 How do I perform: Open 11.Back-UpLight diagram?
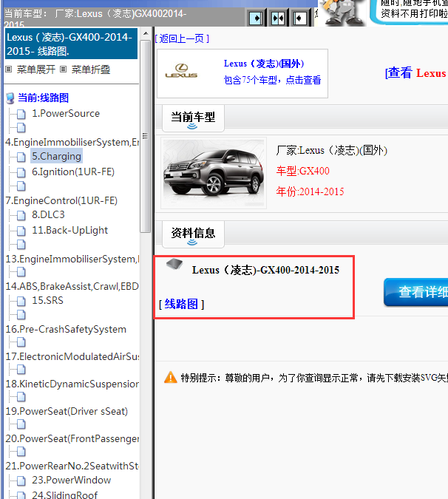(x=69, y=230)
